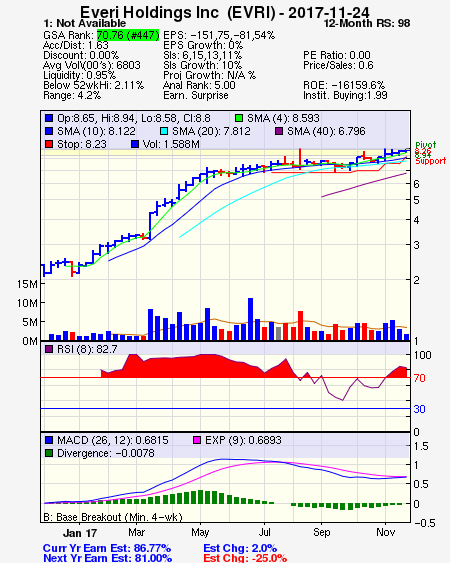Click the Below 52wkHi: 2.11% line
The height and width of the screenshot is (563, 450).
point(93,85)
